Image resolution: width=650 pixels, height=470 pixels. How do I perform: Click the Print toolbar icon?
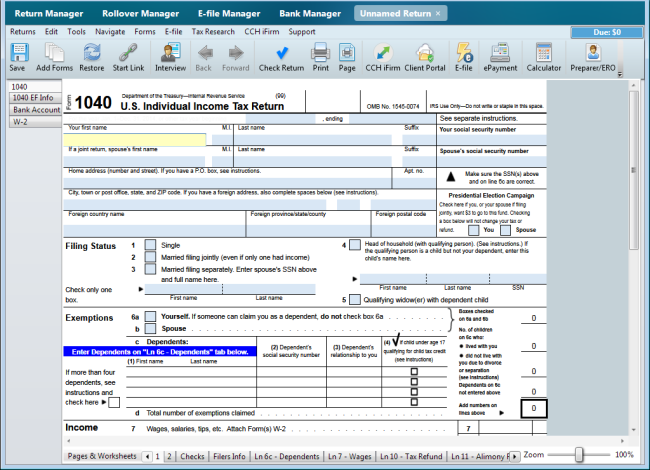(320, 57)
